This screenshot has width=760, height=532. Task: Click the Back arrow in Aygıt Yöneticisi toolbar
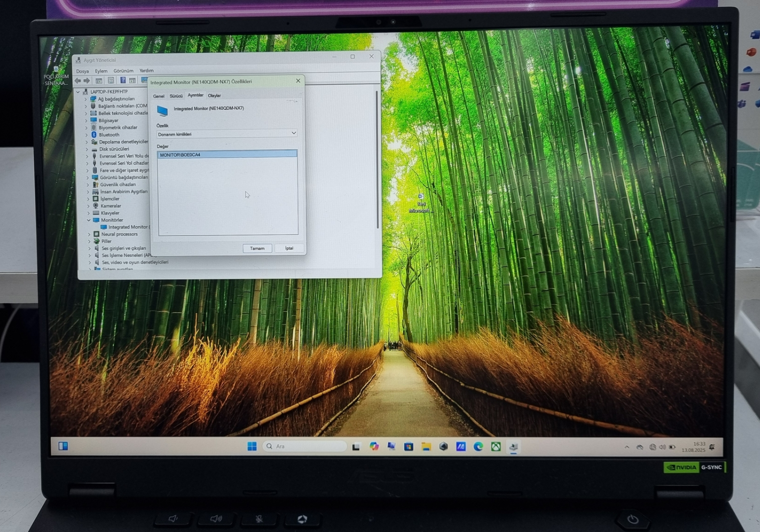click(x=78, y=80)
